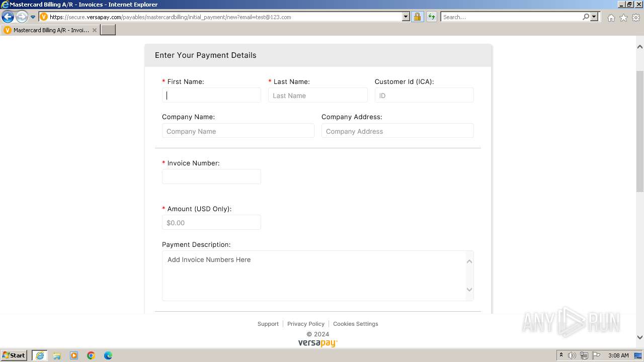Click the text area scroll up arrow
This screenshot has width=644, height=362.
click(469, 261)
